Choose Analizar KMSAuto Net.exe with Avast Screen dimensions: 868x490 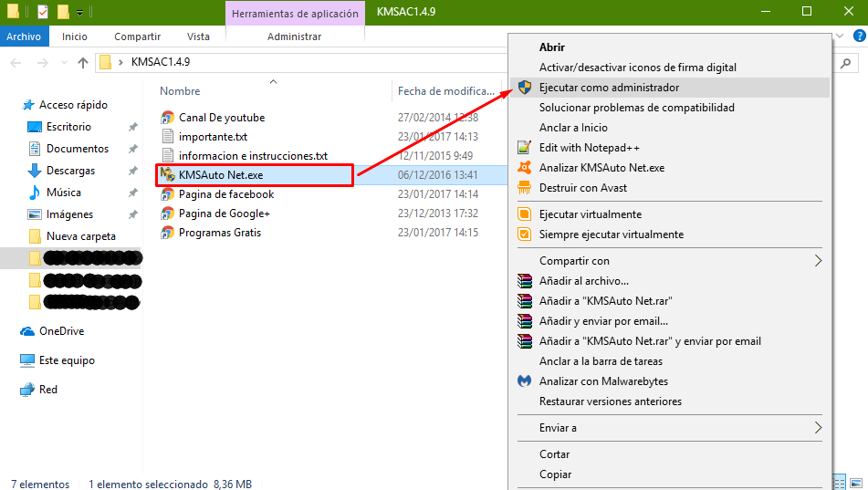coord(670,168)
